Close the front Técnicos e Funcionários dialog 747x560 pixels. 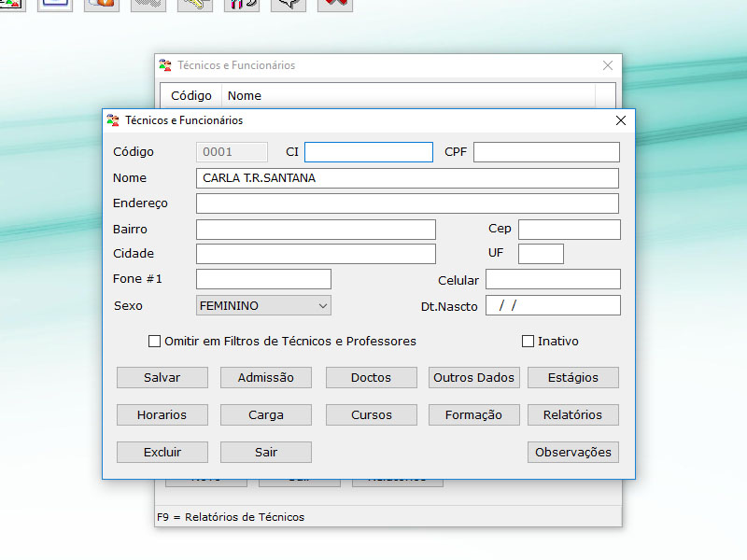click(621, 120)
